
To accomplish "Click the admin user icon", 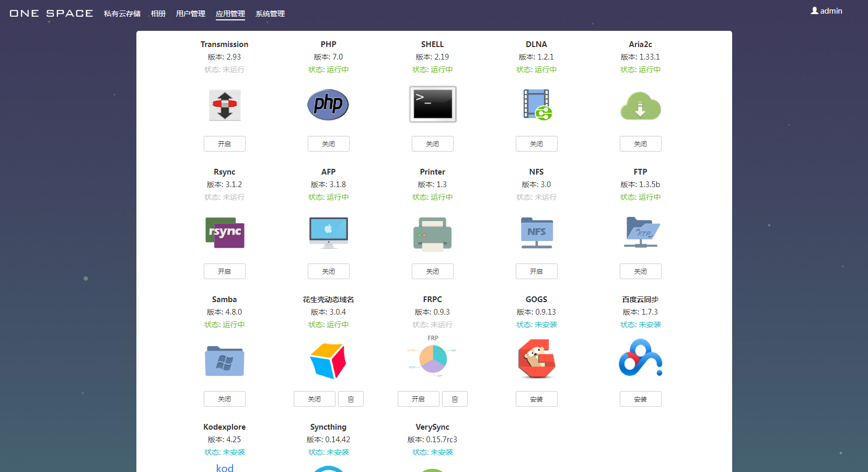I will pyautogui.click(x=814, y=10).
